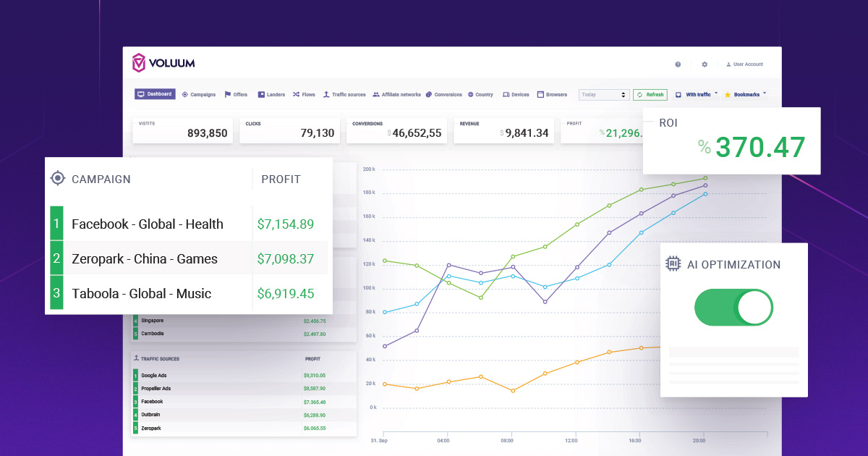This screenshot has width=868, height=456.
Task: Click the $6,288.90 profit value
Action: coord(315,415)
